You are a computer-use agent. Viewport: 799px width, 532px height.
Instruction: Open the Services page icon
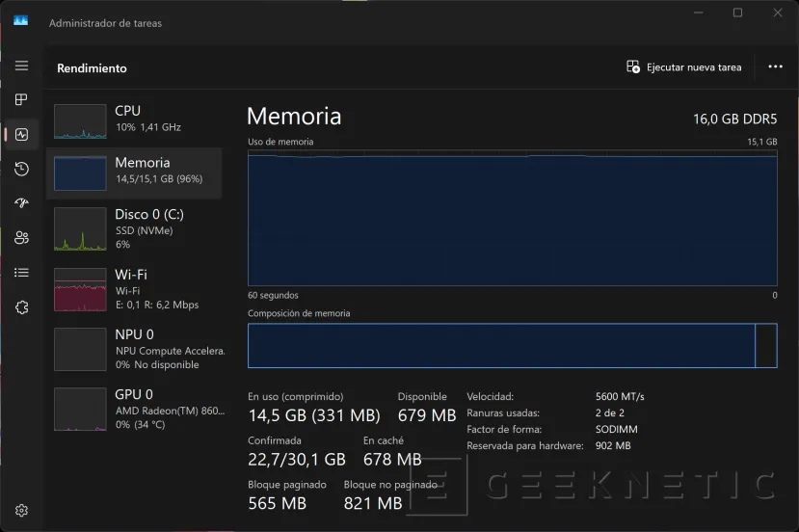[x=21, y=307]
